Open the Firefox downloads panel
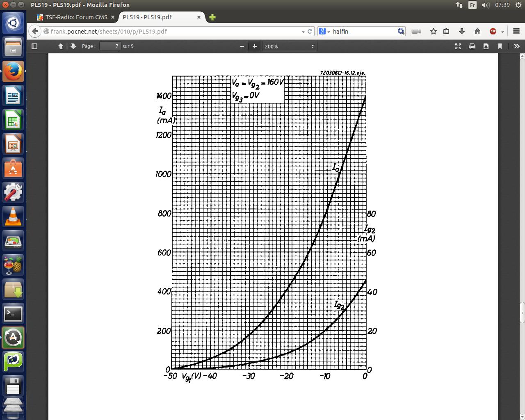Viewport: 525px width, 420px height. pos(462,31)
